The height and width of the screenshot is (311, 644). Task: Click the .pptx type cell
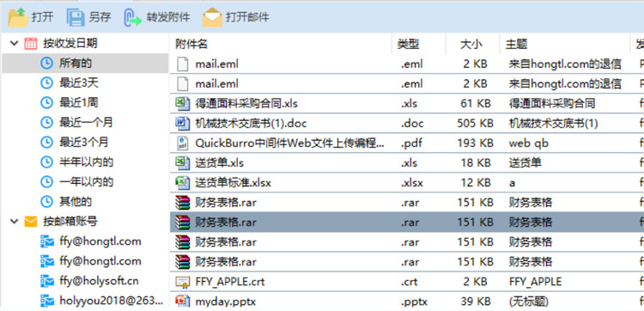tap(414, 302)
